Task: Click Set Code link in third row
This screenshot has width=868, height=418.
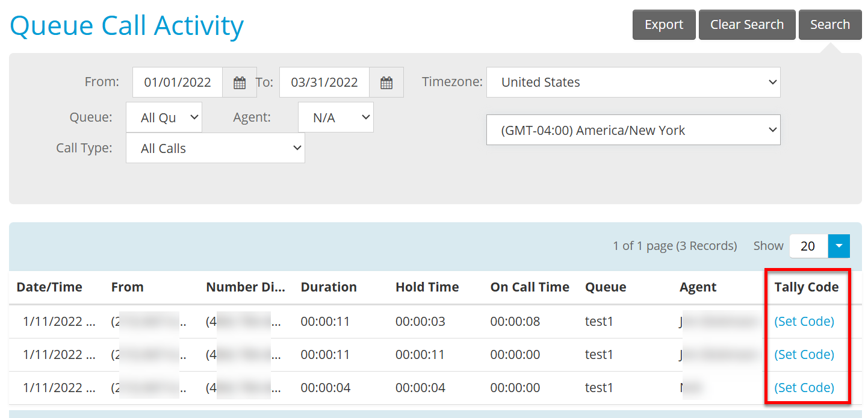Action: click(804, 387)
